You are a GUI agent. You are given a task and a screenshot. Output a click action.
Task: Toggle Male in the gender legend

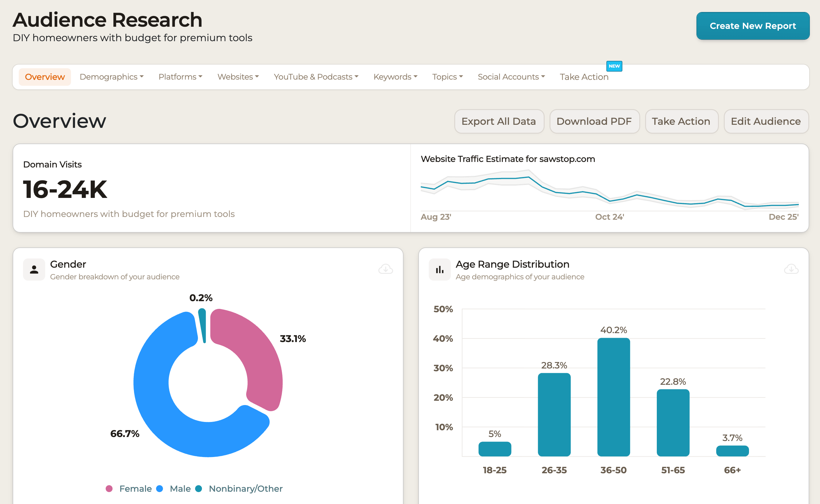(180, 488)
